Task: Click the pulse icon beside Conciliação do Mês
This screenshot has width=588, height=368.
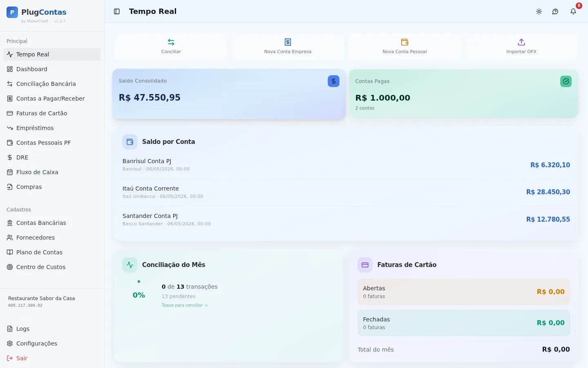Action: [130, 265]
